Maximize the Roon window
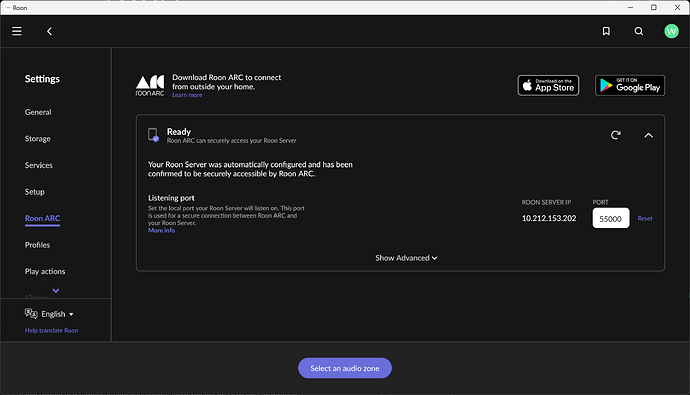This screenshot has height=395, width=690. (653, 7)
